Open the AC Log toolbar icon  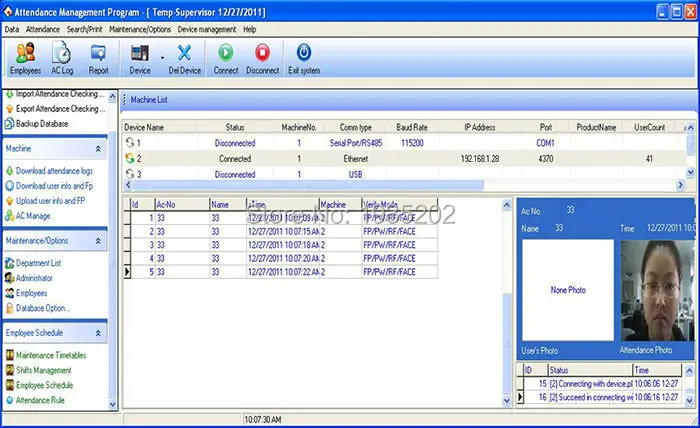click(x=62, y=53)
